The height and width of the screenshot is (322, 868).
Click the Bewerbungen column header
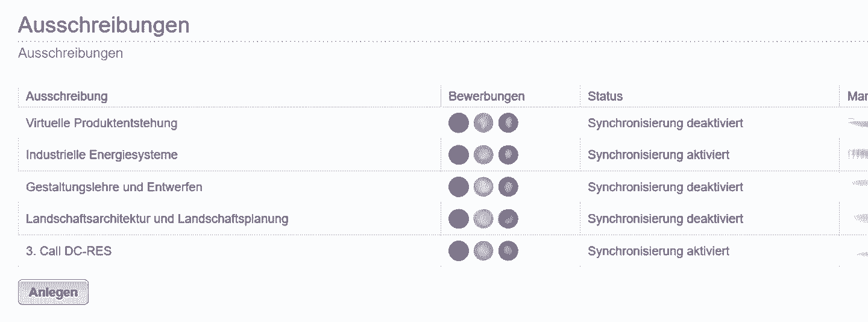pos(486,96)
